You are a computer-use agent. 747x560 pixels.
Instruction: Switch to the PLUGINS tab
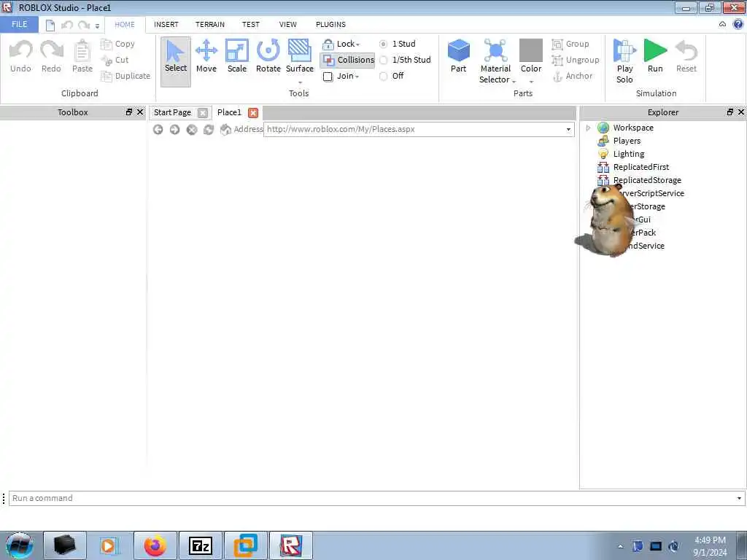point(330,24)
